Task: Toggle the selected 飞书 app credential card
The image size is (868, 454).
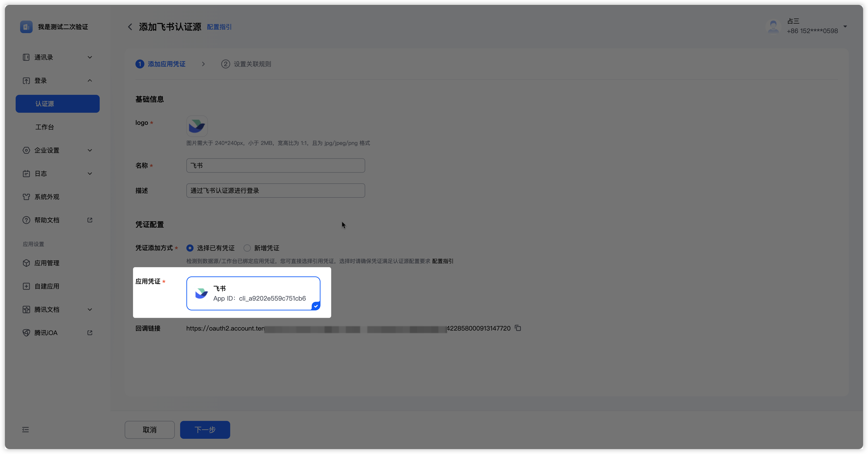Action: (253, 293)
